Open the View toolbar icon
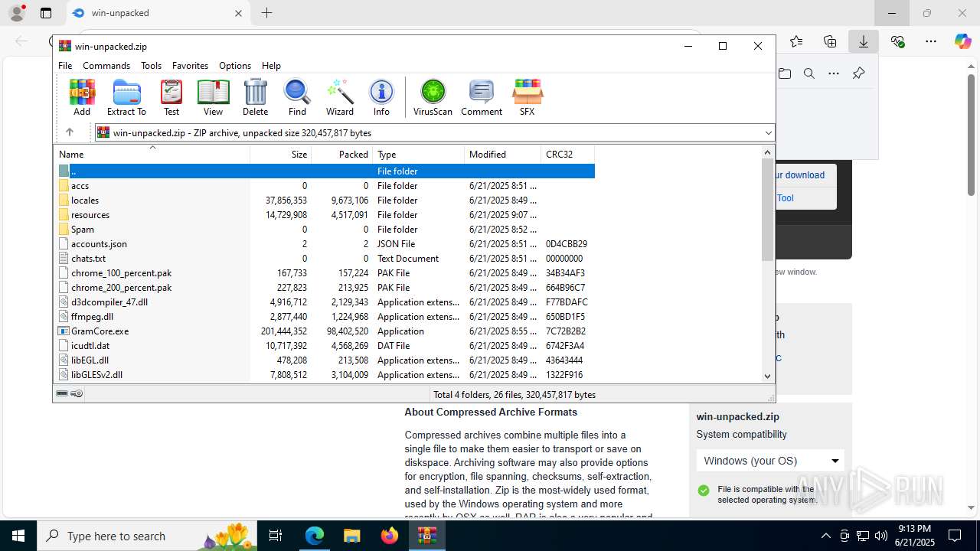The image size is (980, 551). click(x=213, y=97)
